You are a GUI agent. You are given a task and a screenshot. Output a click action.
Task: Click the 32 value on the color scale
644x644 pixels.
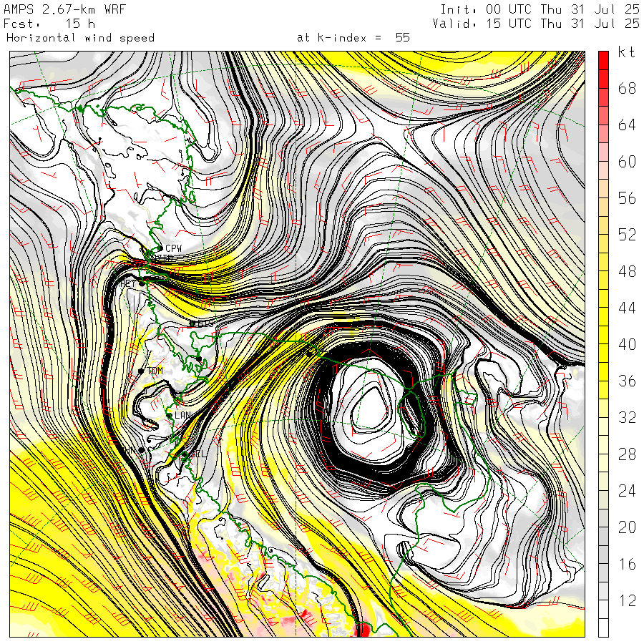627,418
